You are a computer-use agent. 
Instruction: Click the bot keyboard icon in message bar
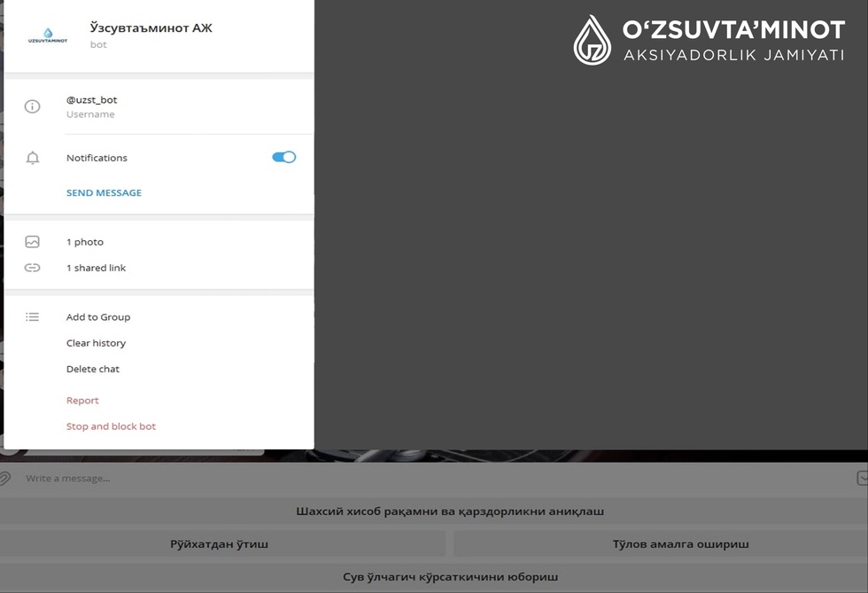click(x=862, y=478)
